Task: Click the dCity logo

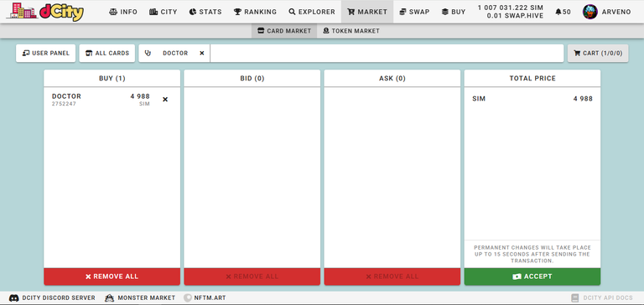Action: tap(45, 12)
